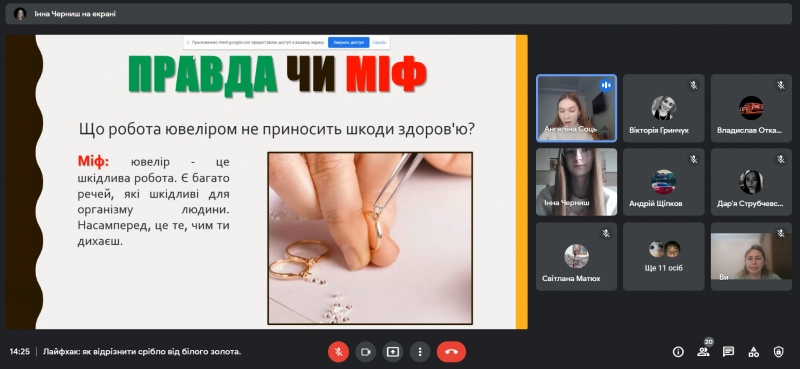This screenshot has width=800, height=369.
Task: Click the 14:25 clock in the bottom bar
Action: coord(20,352)
